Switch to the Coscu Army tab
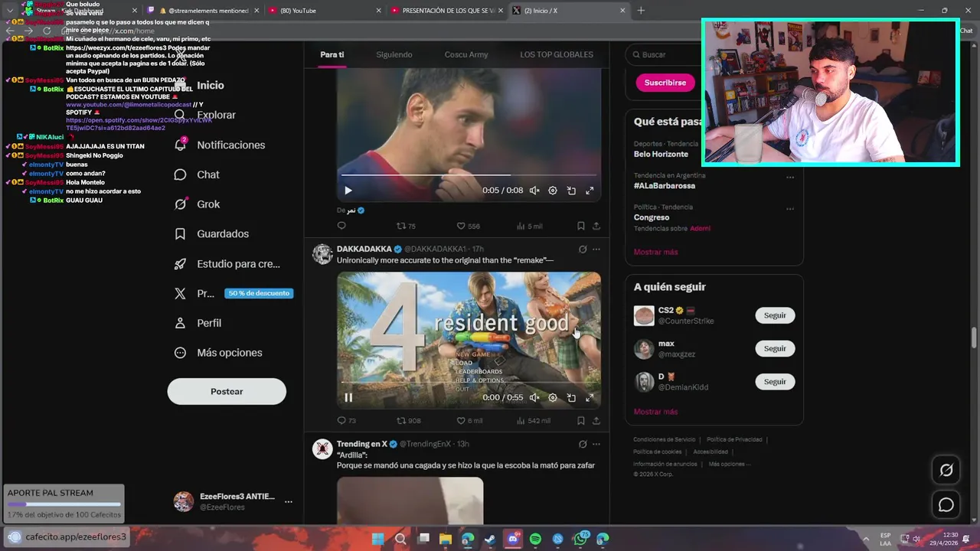 coord(466,54)
